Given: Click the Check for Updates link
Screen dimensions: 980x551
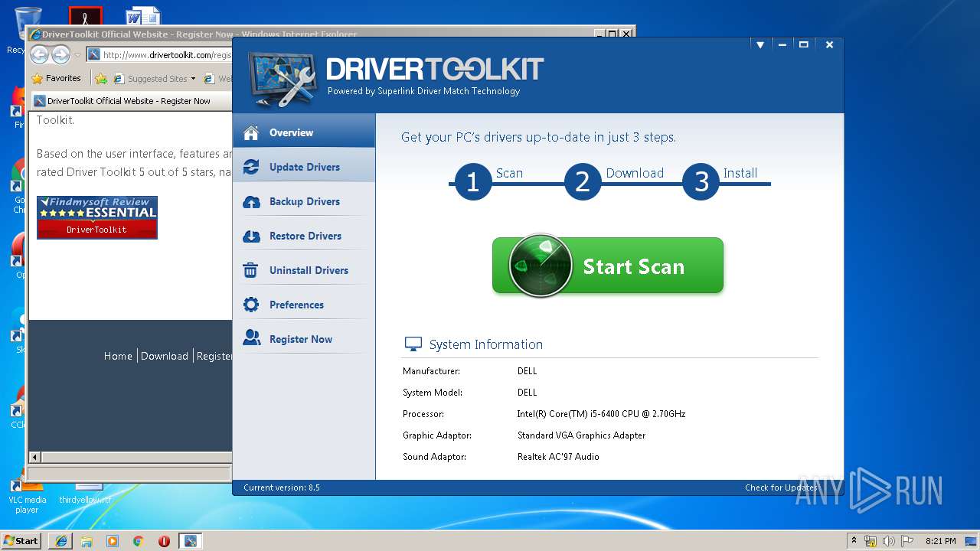Looking at the screenshot, I should click(x=781, y=487).
